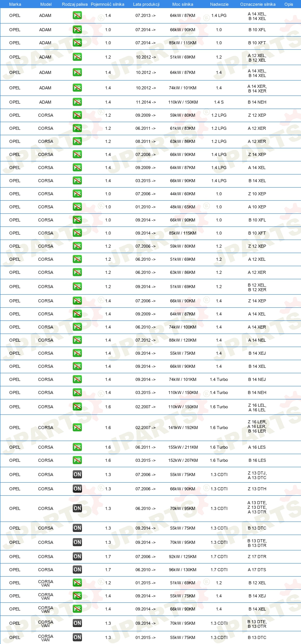Click petrol icon in ADAM 1.4 S row
The width and height of the screenshot is (301, 644).
click(x=77, y=102)
